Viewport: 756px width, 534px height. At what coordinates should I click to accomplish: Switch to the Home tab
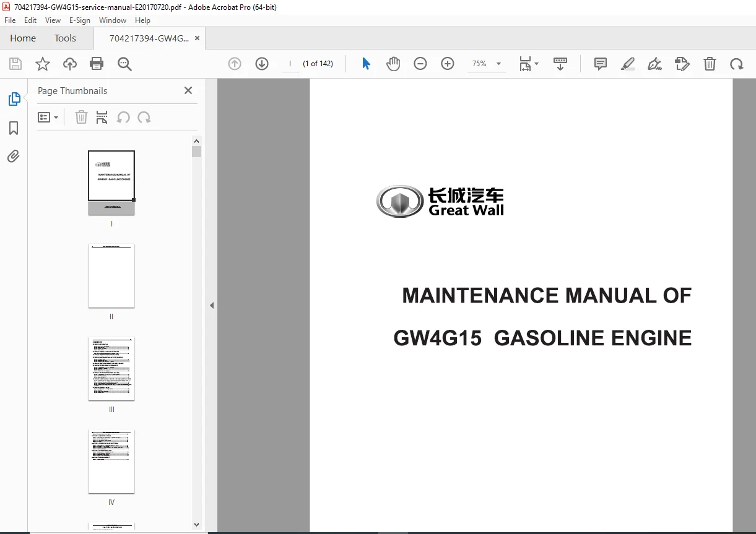tap(23, 38)
